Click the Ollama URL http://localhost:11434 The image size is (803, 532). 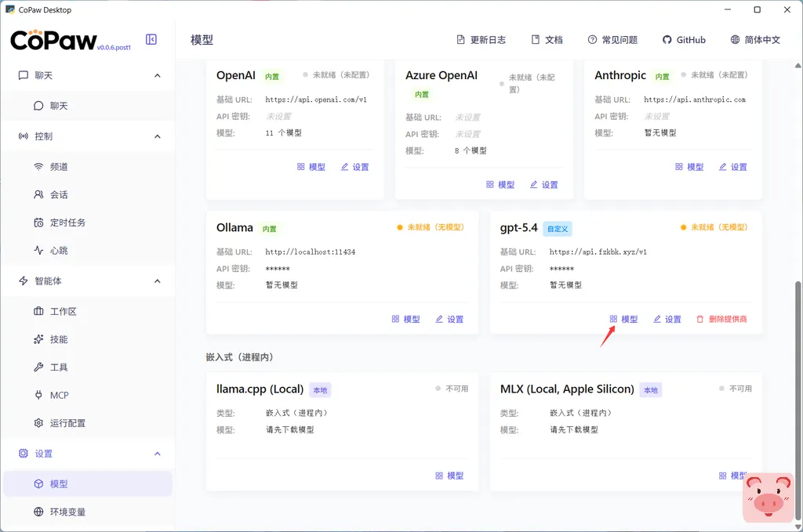pyautogui.click(x=311, y=252)
